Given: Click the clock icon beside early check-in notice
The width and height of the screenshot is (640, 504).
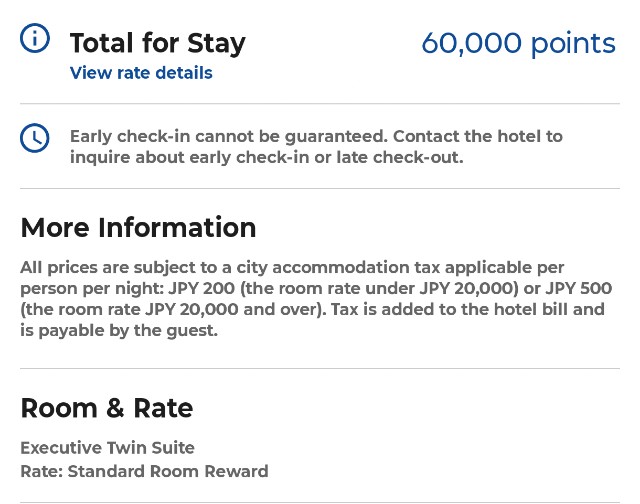Looking at the screenshot, I should 35,138.
